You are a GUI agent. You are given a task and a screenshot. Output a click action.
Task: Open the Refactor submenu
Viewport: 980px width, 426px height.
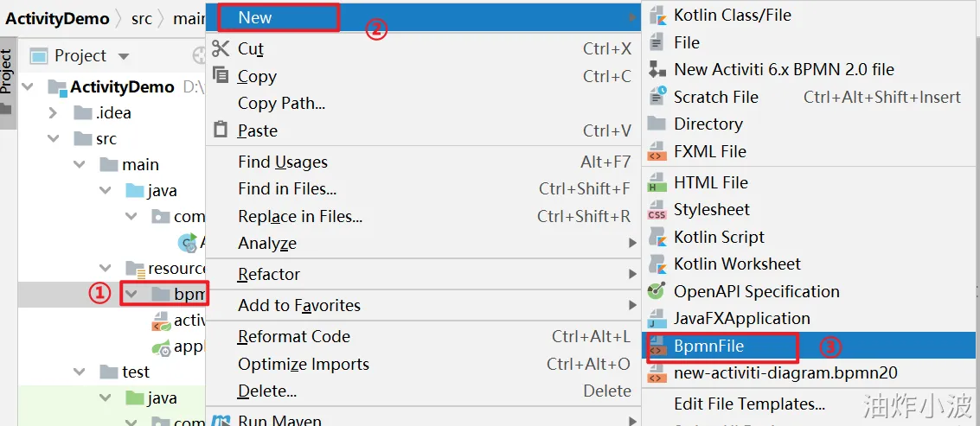click(269, 274)
